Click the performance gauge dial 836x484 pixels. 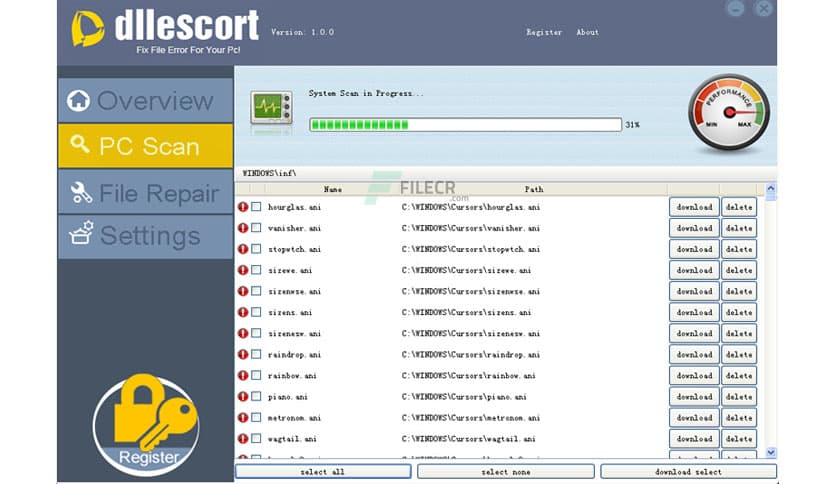click(729, 113)
